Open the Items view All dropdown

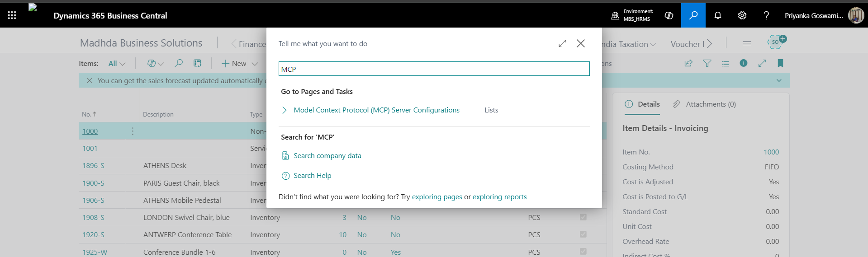click(x=117, y=64)
